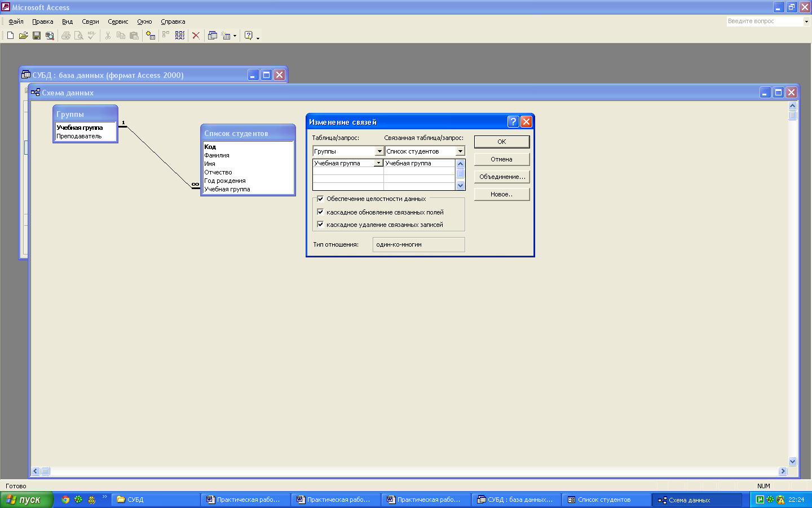812x508 pixels.
Task: Click the Show table (add table) icon
Action: (x=151, y=36)
